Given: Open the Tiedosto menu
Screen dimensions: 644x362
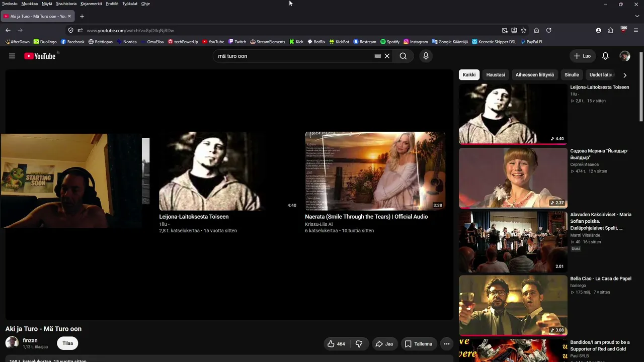Looking at the screenshot, I should (x=10, y=4).
